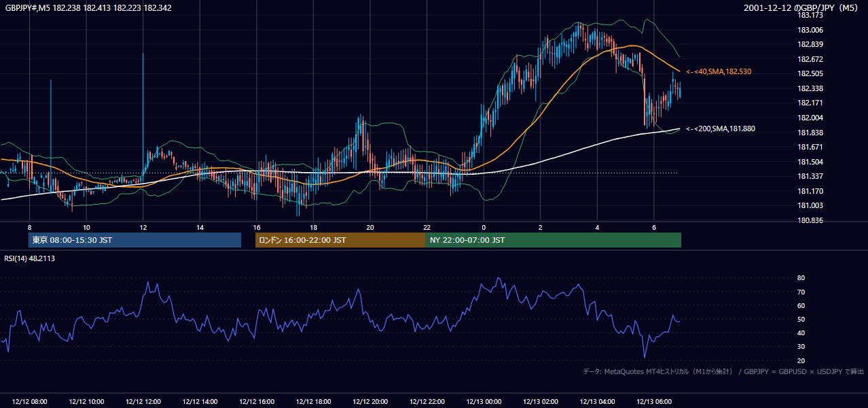This screenshot has height=408, width=868.
Task: Click RSI scale value 20
Action: (x=801, y=360)
